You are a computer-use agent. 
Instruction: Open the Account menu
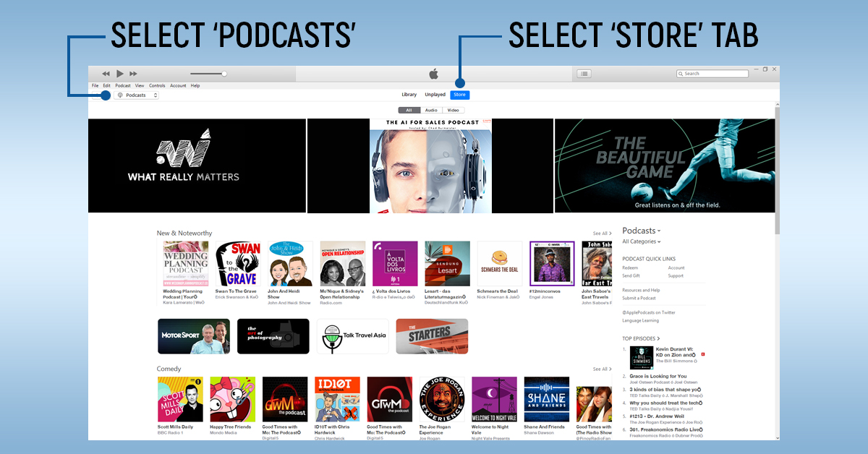click(178, 85)
